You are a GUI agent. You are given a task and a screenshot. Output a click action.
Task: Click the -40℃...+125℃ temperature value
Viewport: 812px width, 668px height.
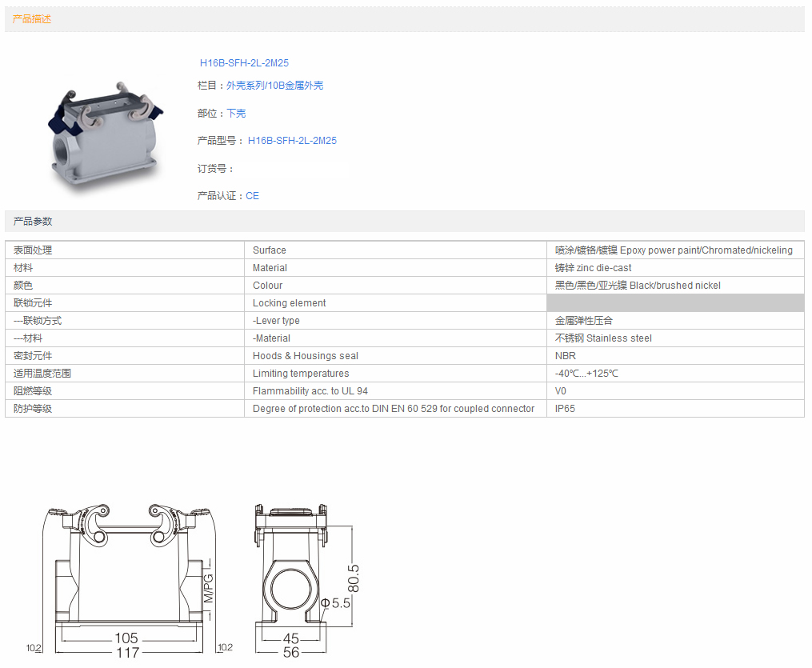click(586, 374)
